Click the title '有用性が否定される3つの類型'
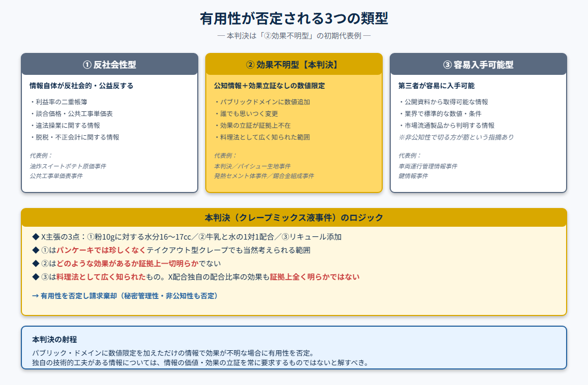The width and height of the screenshot is (588, 385). pyautogui.click(x=293, y=18)
